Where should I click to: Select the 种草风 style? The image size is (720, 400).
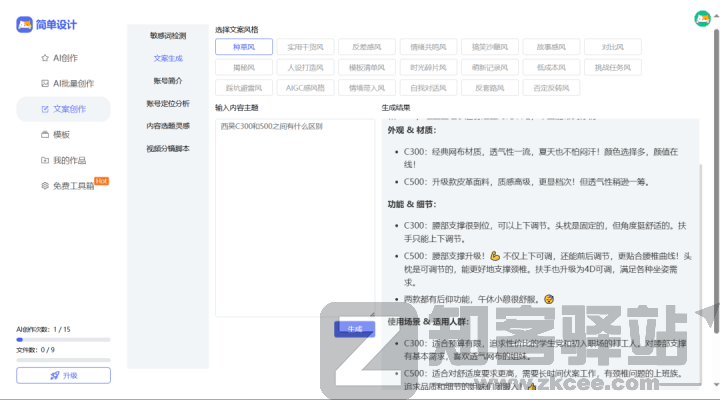point(244,47)
